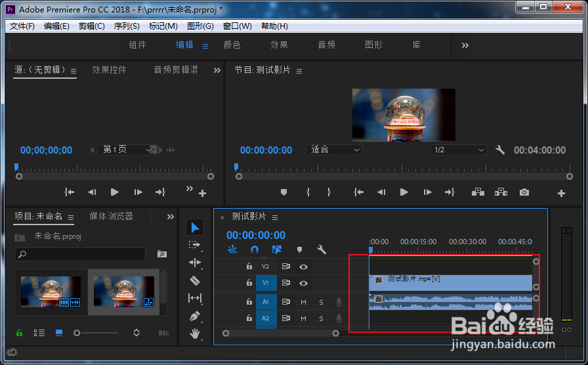Select the Hand tool
Image resolution: width=588 pixels, height=365 pixels.
(195, 333)
